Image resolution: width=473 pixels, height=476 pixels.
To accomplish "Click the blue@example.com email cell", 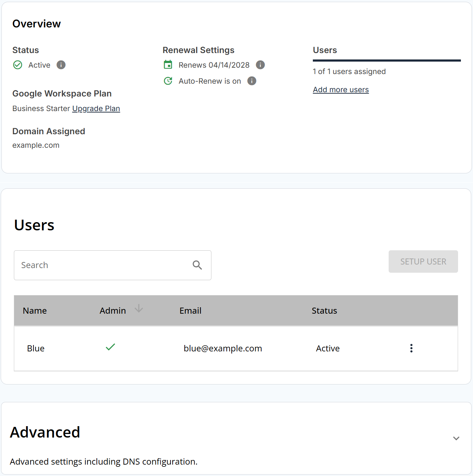I will [x=223, y=349].
